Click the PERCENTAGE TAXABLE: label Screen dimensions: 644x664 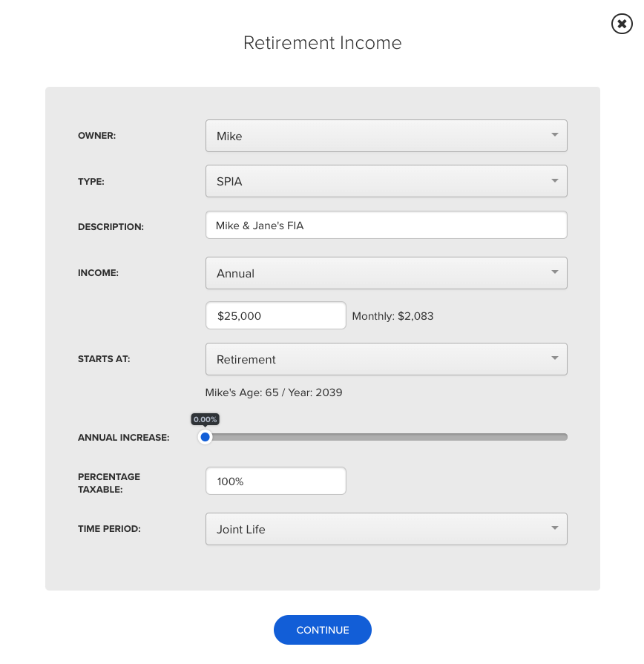[109, 483]
